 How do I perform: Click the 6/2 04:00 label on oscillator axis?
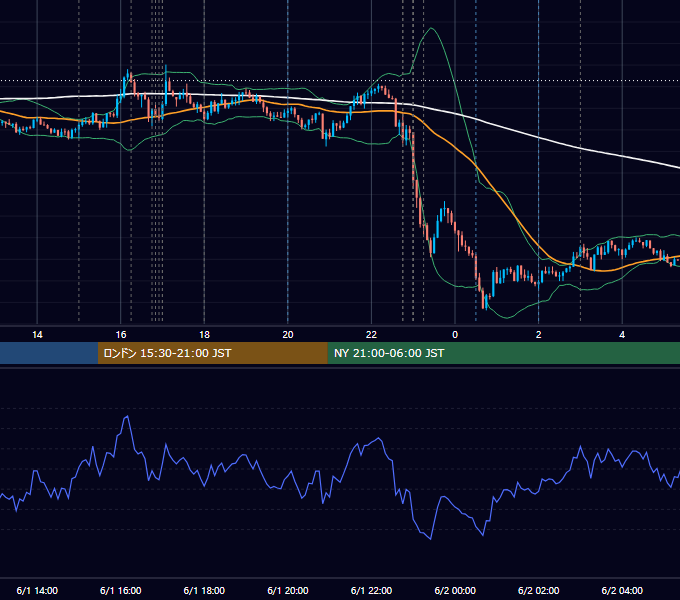point(622,590)
